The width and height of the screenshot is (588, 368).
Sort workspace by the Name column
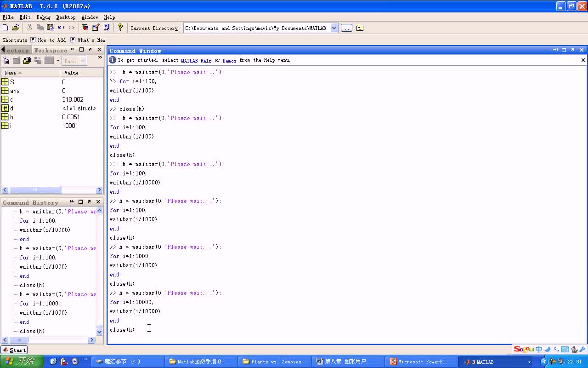30,73
